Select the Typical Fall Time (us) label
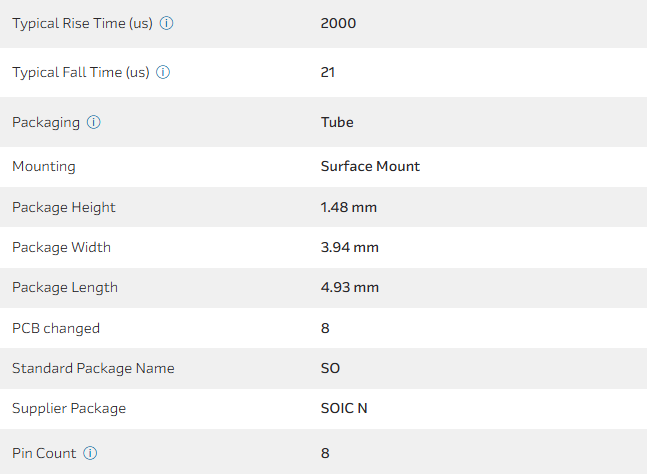This screenshot has height=474, width=647. click(x=80, y=72)
